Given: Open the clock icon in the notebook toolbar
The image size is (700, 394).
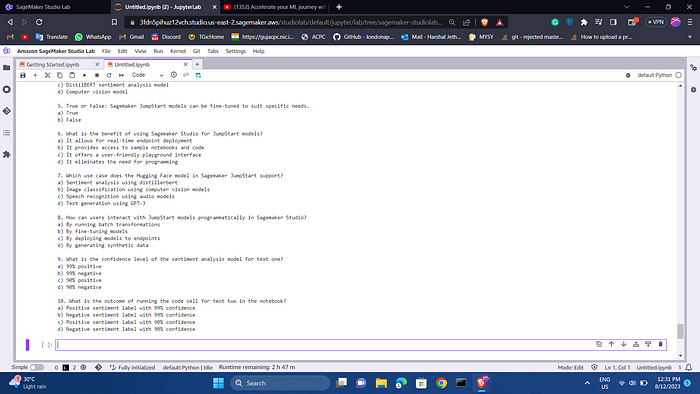Looking at the screenshot, I should pos(174,75).
